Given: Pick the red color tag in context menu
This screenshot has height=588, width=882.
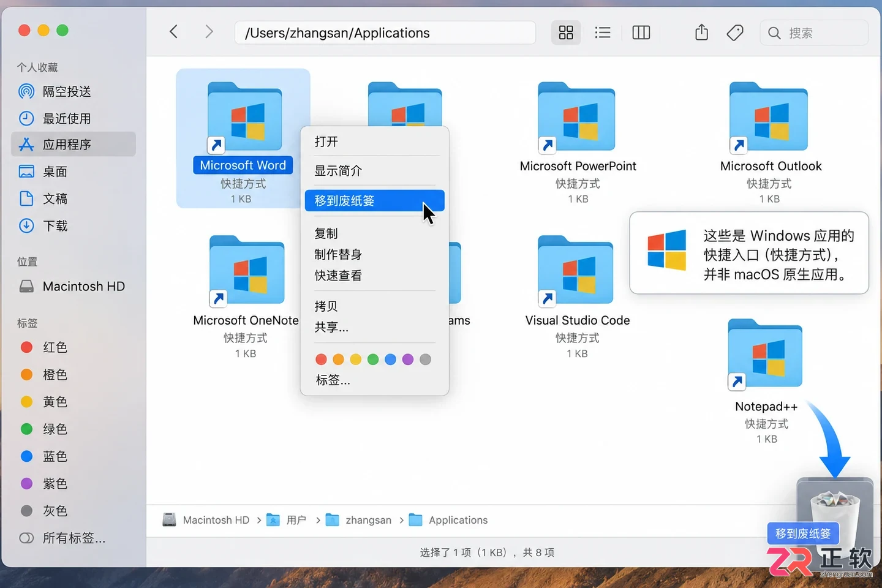Looking at the screenshot, I should pyautogui.click(x=321, y=360).
